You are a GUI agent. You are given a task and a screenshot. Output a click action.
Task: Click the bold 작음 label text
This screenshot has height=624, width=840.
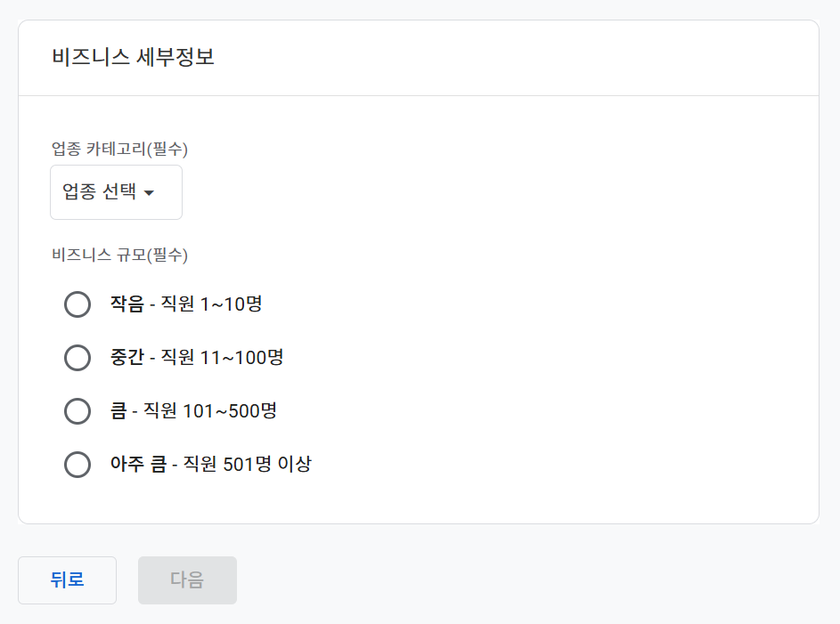coord(126,304)
